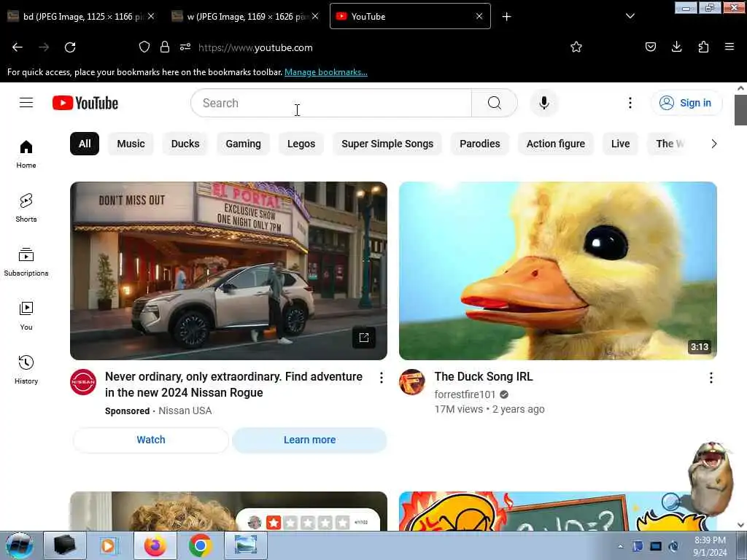Viewport: 747px width, 560px height.
Task: Reload the page with refresh icon
Action: tap(70, 47)
